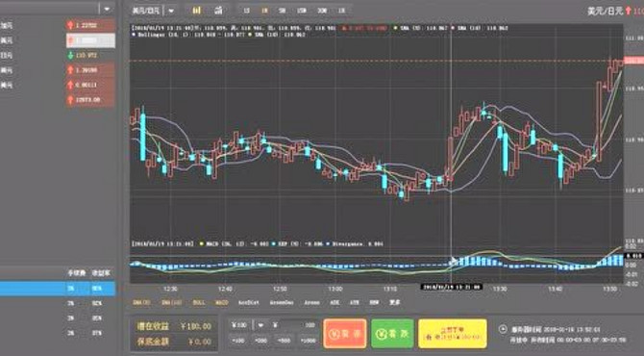Open the currency pair dropdown above chart
Viewport: 644px width, 356px height.
coord(171,11)
